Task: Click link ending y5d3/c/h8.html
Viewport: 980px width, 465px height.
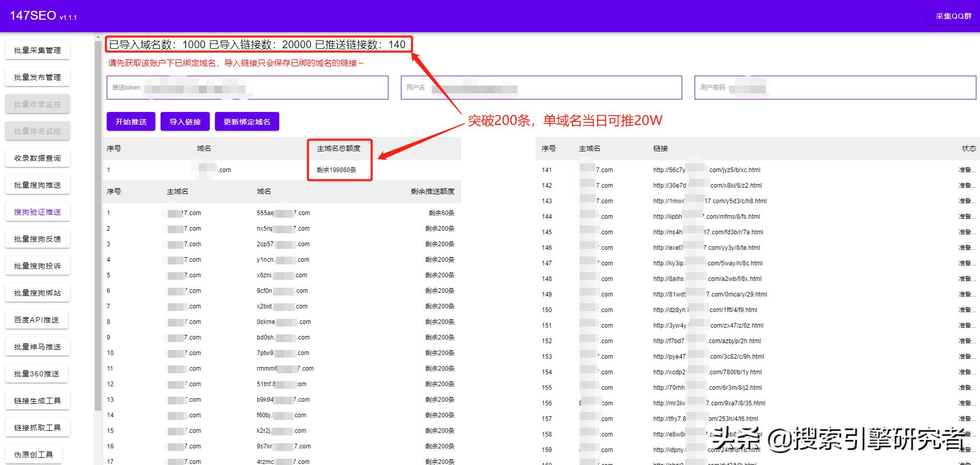Action: pos(710,201)
